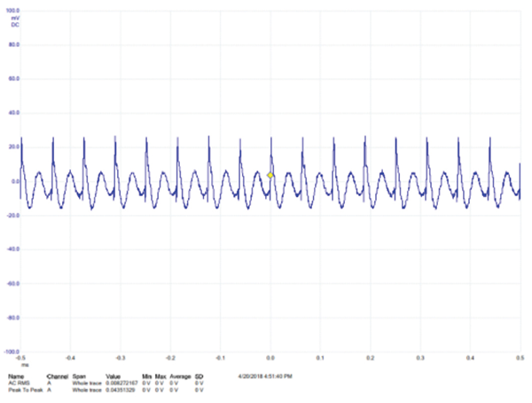This screenshot has width=532, height=403.
Task: Click the Span column header
Action: pos(80,376)
